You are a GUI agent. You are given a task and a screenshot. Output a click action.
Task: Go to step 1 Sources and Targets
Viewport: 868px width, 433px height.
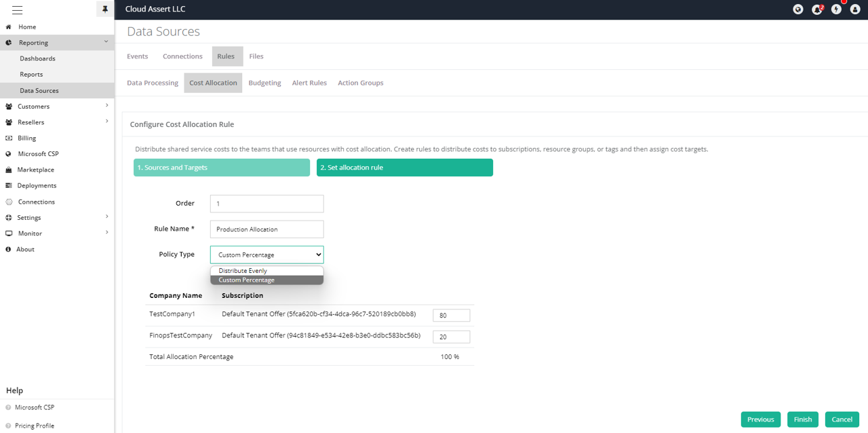coord(222,168)
